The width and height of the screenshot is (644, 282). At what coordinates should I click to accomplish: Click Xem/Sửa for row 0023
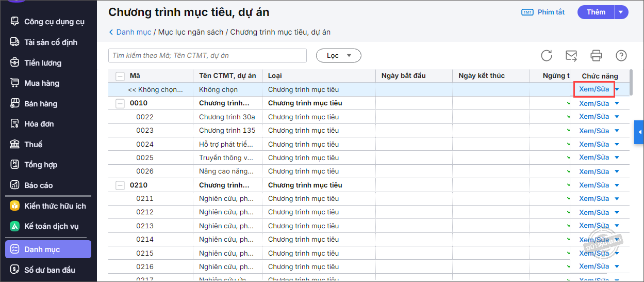click(594, 131)
